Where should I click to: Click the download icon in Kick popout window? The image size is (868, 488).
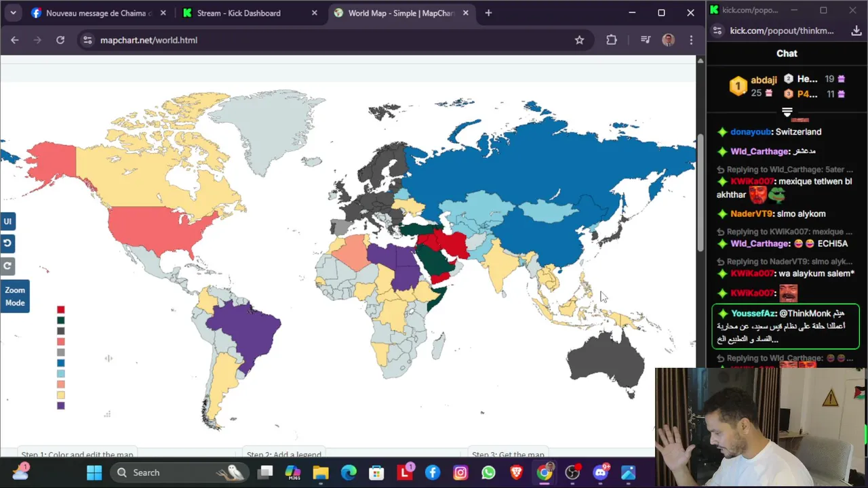click(x=856, y=30)
